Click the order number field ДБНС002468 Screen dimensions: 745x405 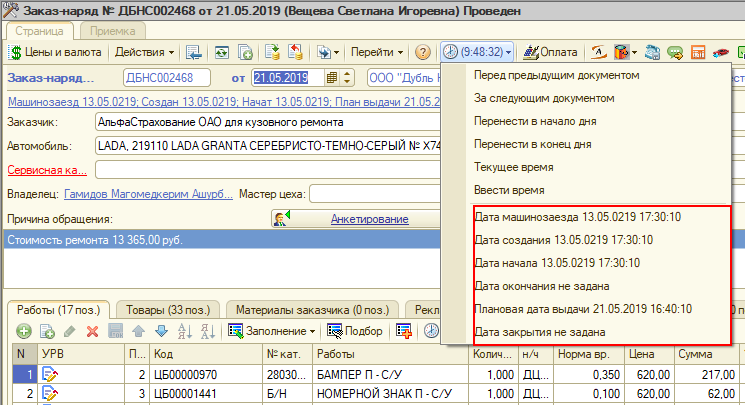pyautogui.click(x=165, y=77)
